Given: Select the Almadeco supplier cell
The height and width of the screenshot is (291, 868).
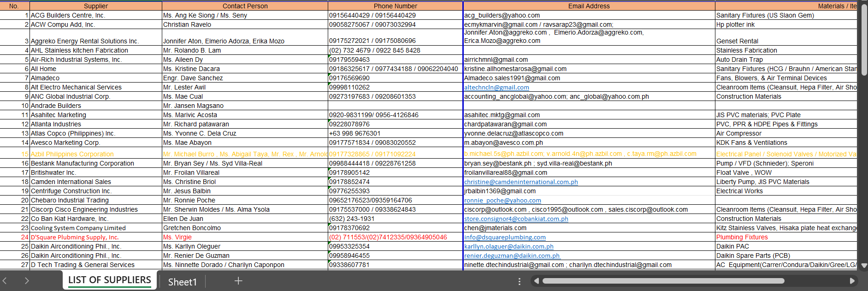Looking at the screenshot, I should (x=96, y=78).
